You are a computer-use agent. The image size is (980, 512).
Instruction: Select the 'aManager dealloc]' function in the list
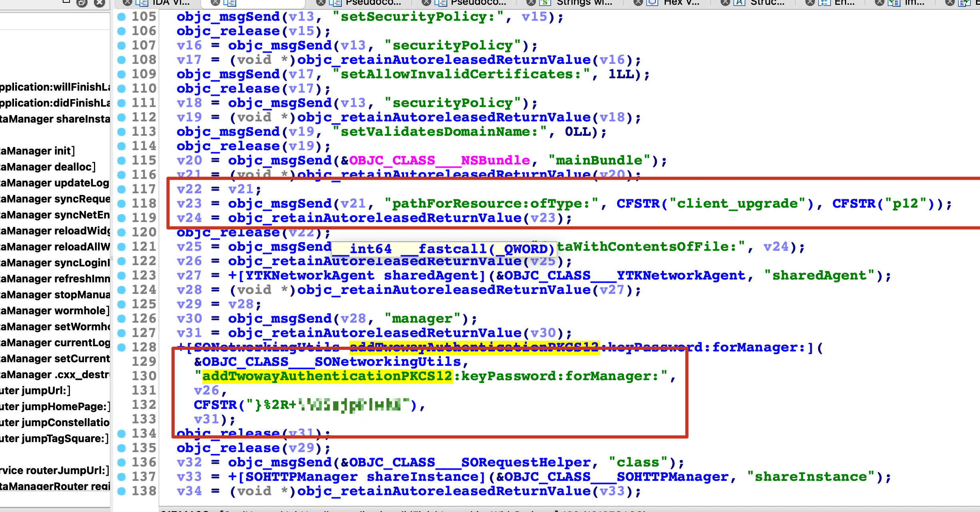[x=48, y=167]
